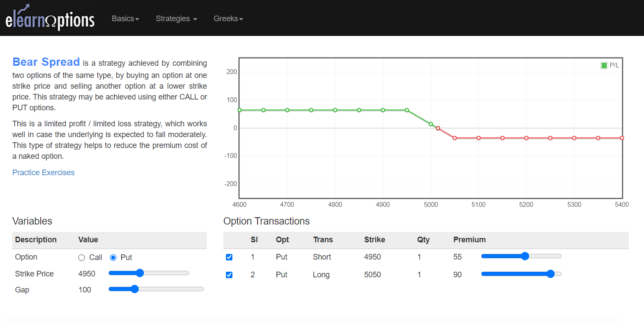
Task: Click the premium slider for the Short Put
Action: 525,256
